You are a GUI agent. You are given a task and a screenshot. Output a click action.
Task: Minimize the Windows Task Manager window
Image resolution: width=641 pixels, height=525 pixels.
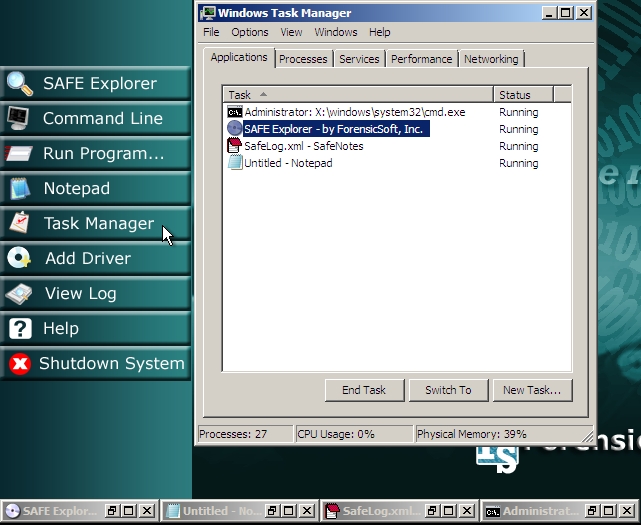point(549,13)
